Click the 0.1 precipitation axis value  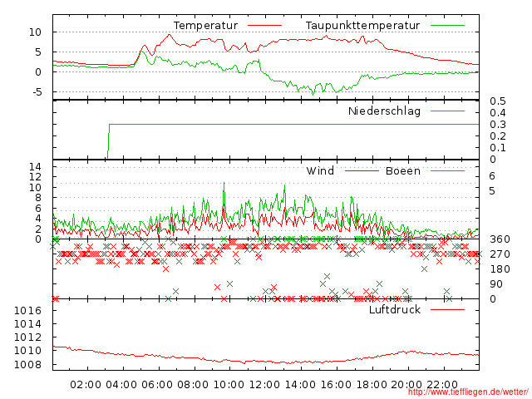498,148
